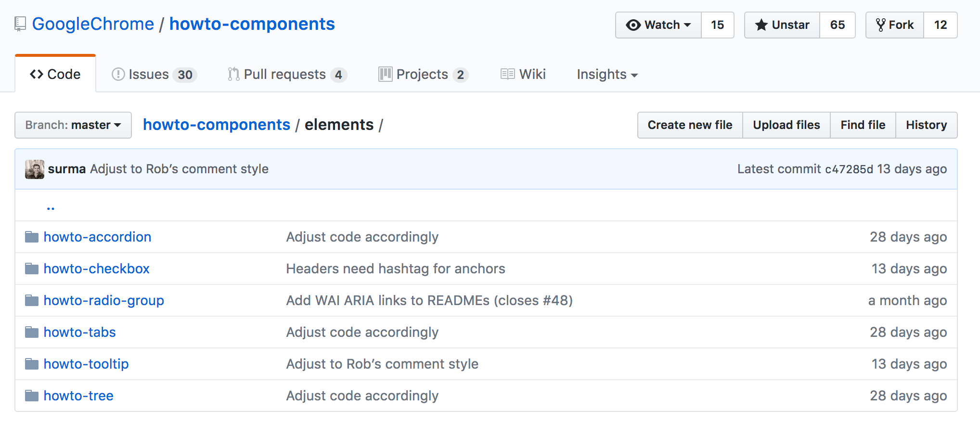This screenshot has width=980, height=436.
Task: Click 'a month ago' timestamp for howto-radio-group
Action: (x=907, y=300)
